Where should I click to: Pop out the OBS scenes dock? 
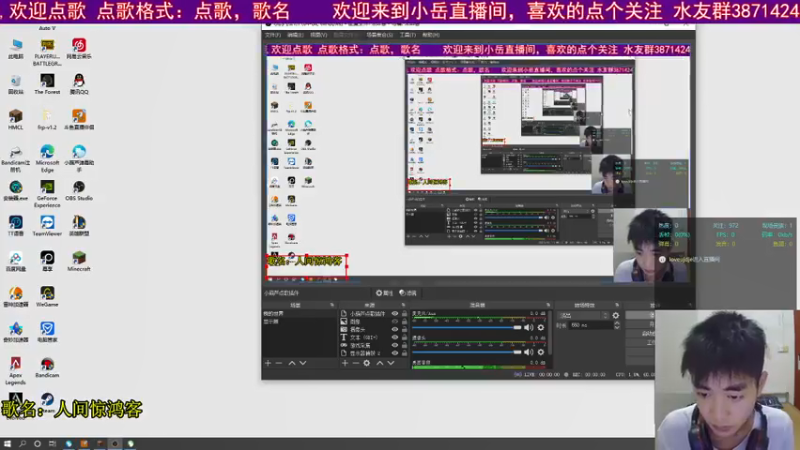coord(332,305)
